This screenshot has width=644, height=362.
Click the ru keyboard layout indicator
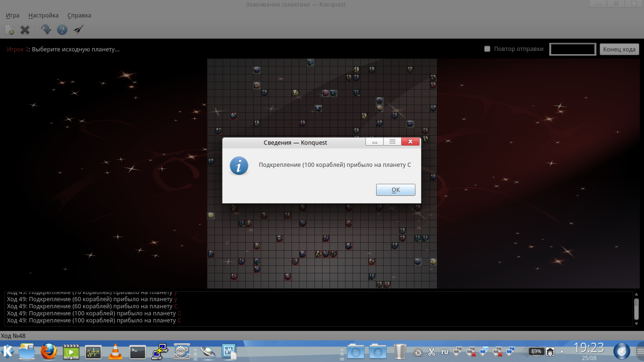point(445,352)
